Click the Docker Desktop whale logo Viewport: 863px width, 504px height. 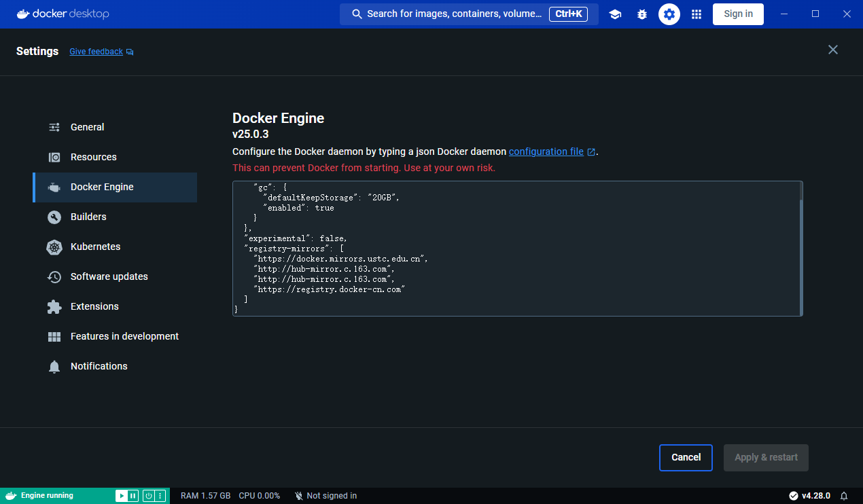click(x=24, y=14)
